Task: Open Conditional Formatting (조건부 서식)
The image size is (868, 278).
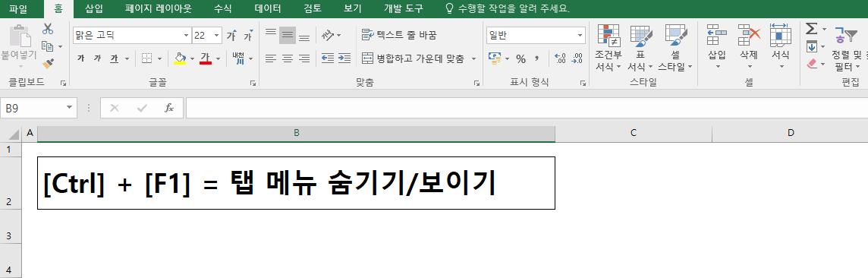Action: (x=609, y=48)
